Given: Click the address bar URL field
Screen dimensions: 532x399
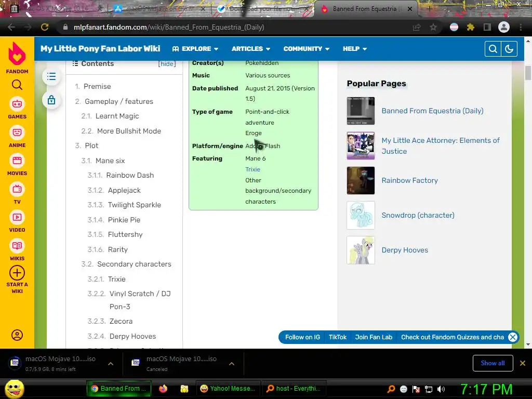Looking at the screenshot, I should 234,27.
